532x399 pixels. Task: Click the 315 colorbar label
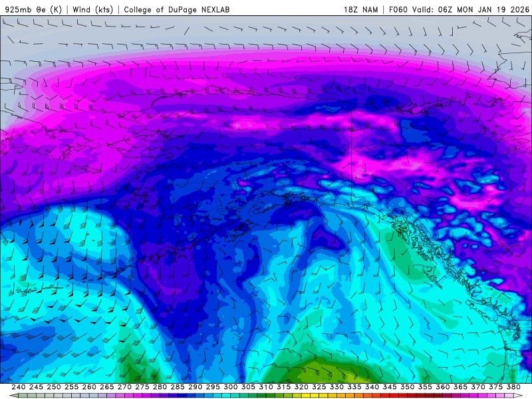[284, 387]
